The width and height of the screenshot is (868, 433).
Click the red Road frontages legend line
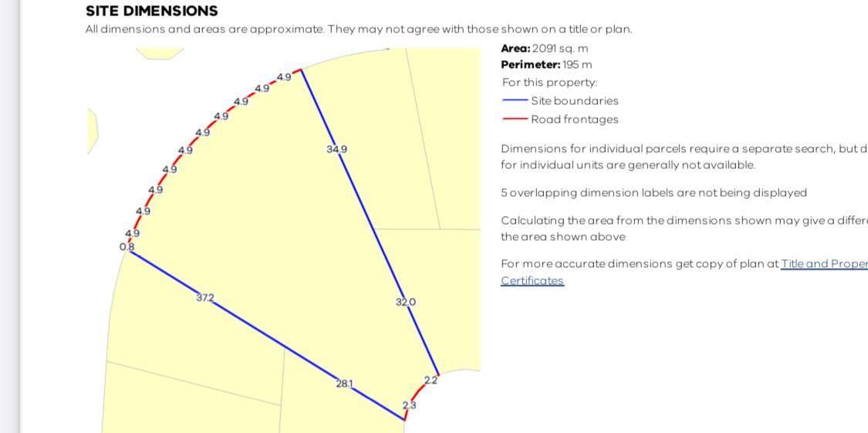point(515,119)
